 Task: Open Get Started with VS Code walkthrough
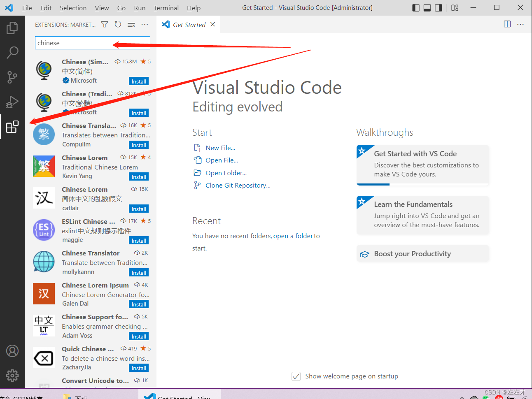pyautogui.click(x=423, y=165)
